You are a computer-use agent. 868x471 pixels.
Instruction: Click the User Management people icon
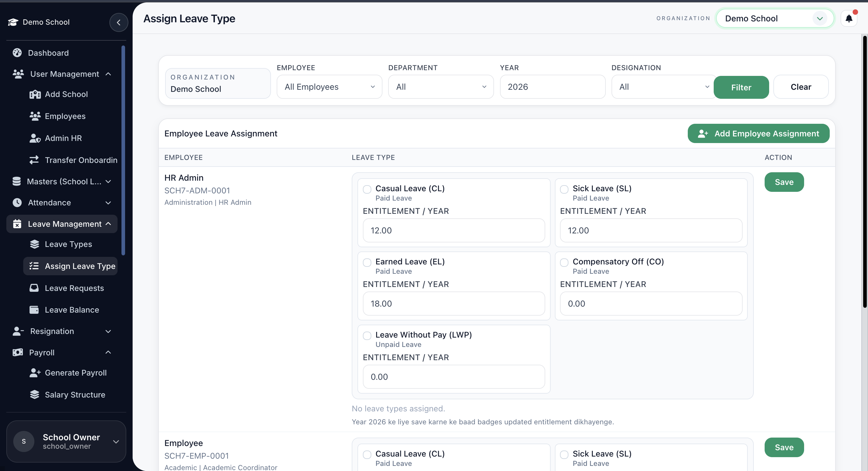point(18,74)
